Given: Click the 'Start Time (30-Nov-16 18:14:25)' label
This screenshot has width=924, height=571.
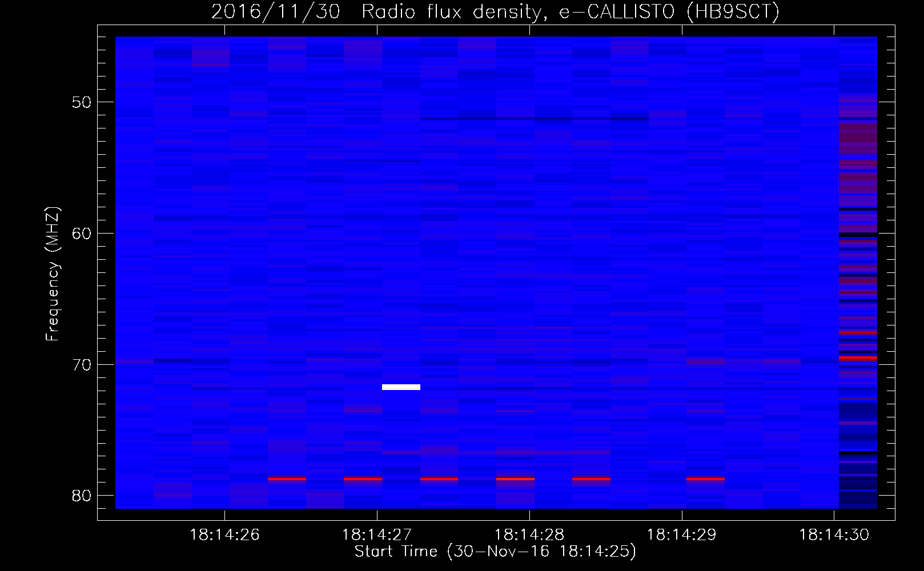Looking at the screenshot, I should point(495,552).
